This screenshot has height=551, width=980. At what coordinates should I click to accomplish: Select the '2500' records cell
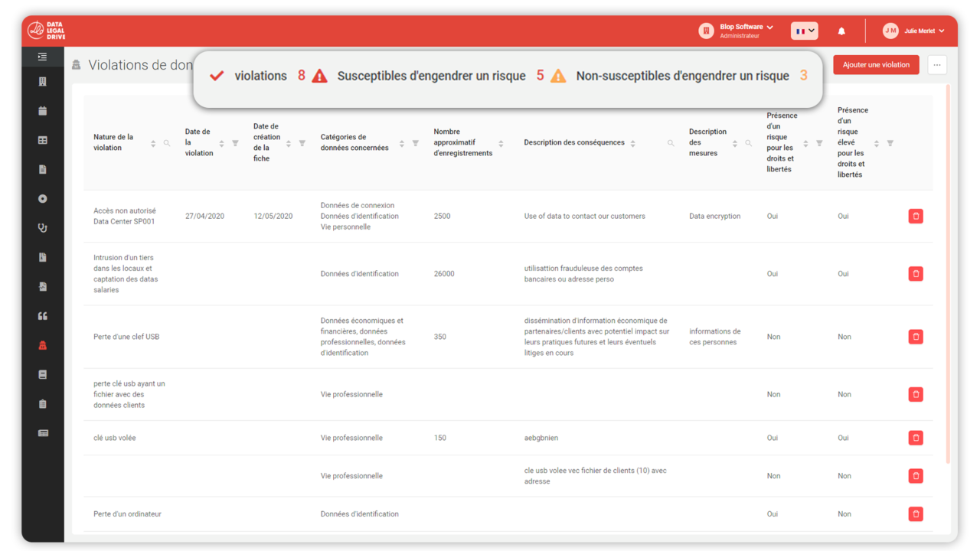pos(442,217)
